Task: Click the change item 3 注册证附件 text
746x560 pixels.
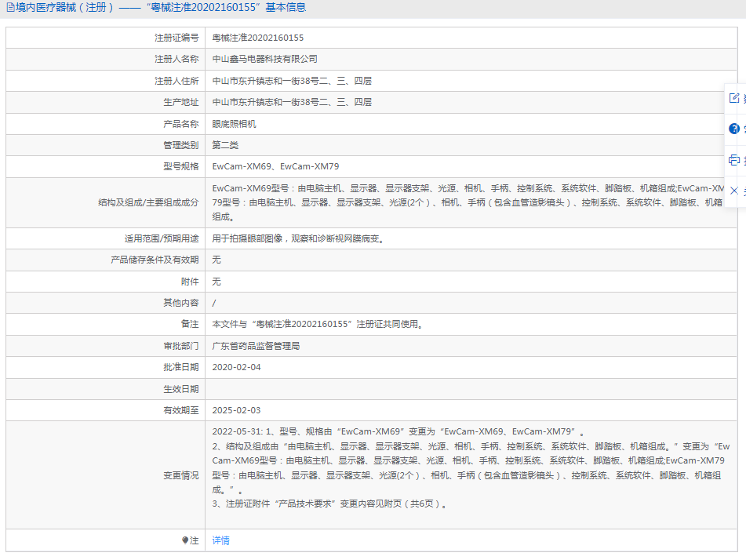Action: tap(330, 504)
